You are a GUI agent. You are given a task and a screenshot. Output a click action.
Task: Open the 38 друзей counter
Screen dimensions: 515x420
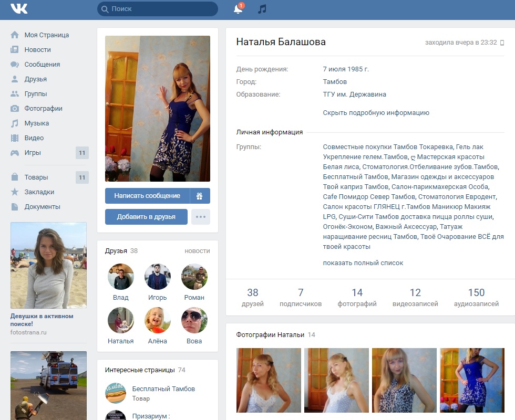tap(253, 297)
